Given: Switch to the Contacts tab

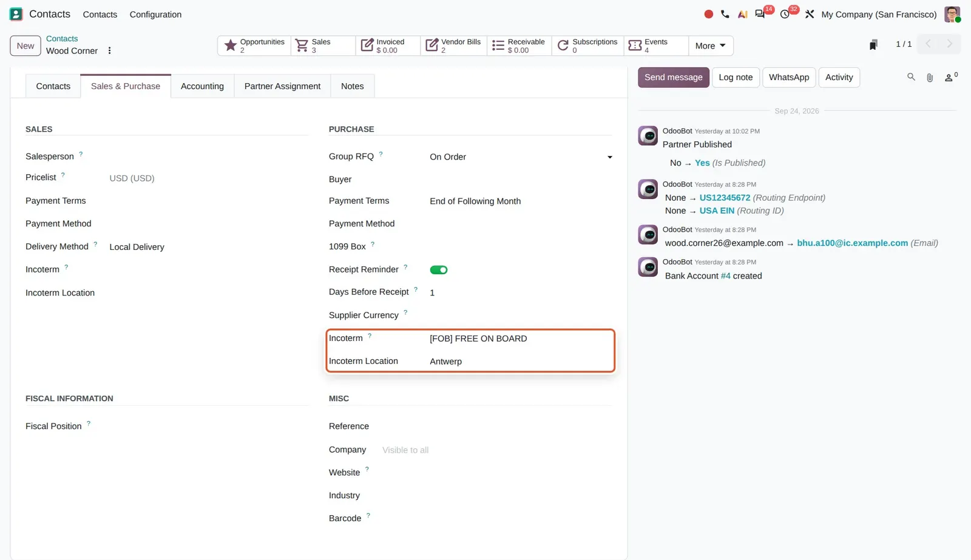Looking at the screenshot, I should click(x=53, y=86).
